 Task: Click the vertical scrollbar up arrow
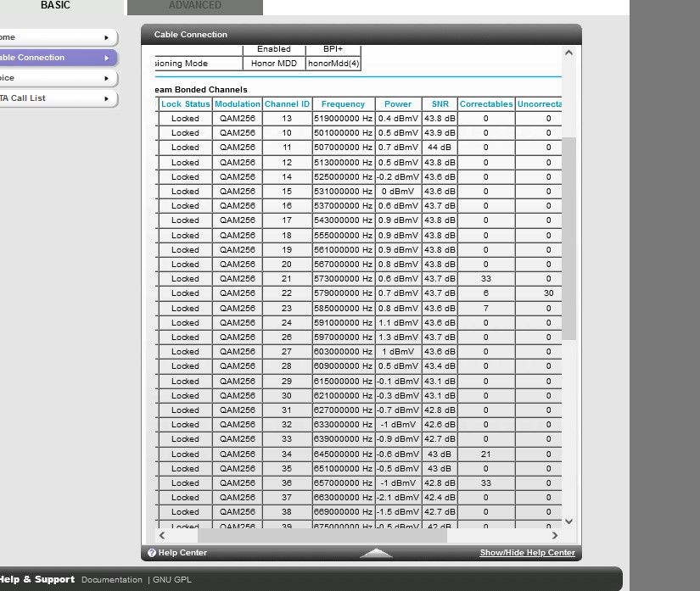coord(568,53)
